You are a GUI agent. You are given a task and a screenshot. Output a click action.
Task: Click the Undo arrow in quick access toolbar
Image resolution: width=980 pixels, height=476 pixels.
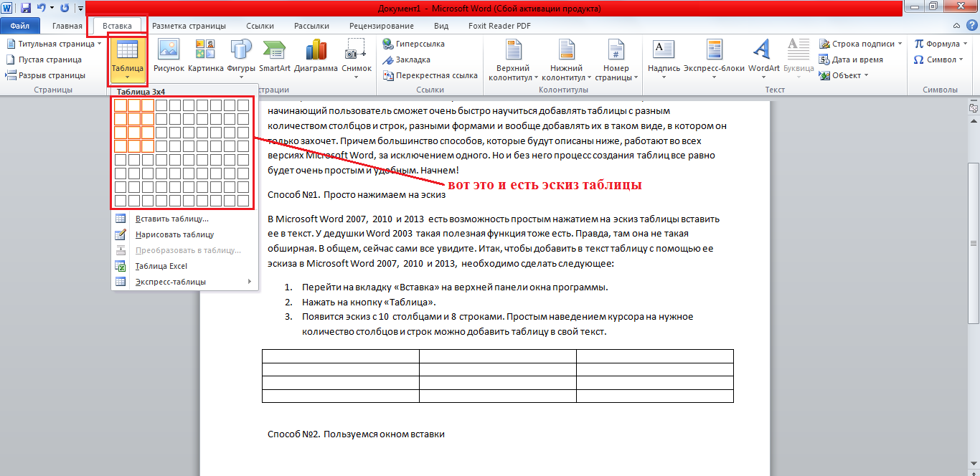click(x=41, y=8)
